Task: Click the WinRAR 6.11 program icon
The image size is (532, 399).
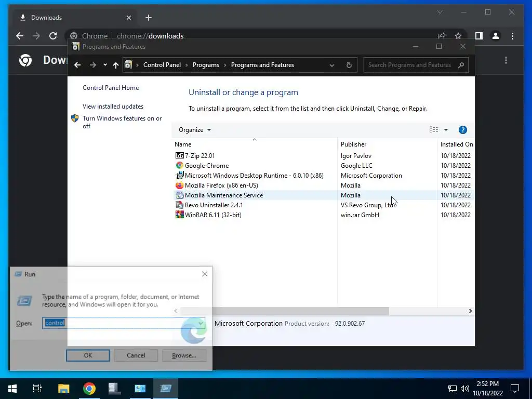Action: (x=179, y=215)
